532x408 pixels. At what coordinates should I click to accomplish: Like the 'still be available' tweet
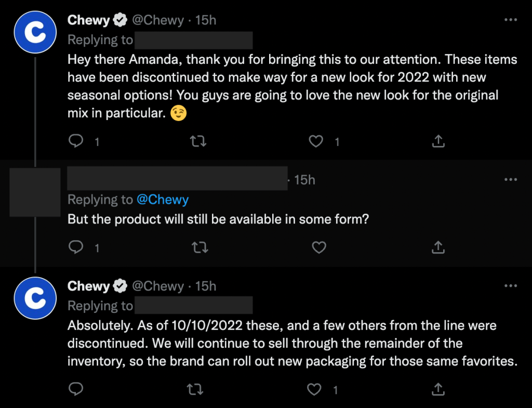click(318, 247)
